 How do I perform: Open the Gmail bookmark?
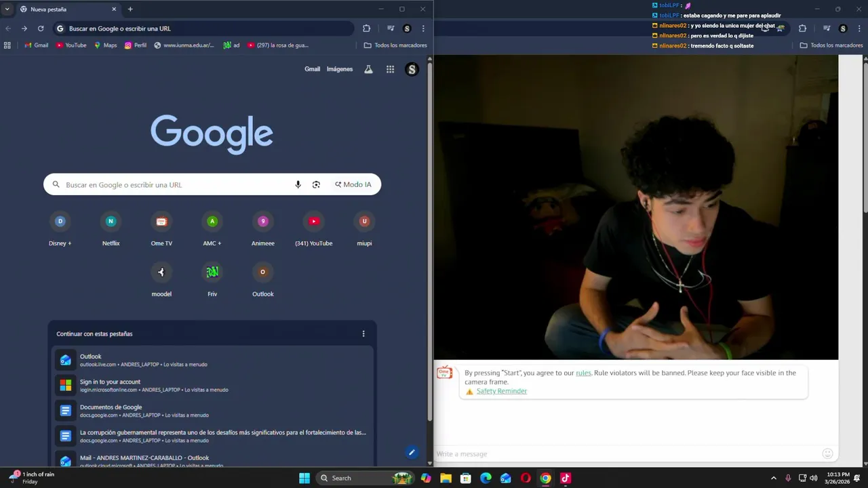[37, 45]
